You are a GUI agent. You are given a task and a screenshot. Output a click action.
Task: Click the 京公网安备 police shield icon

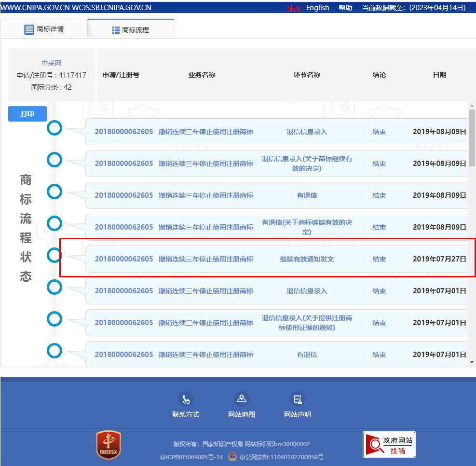click(x=232, y=456)
